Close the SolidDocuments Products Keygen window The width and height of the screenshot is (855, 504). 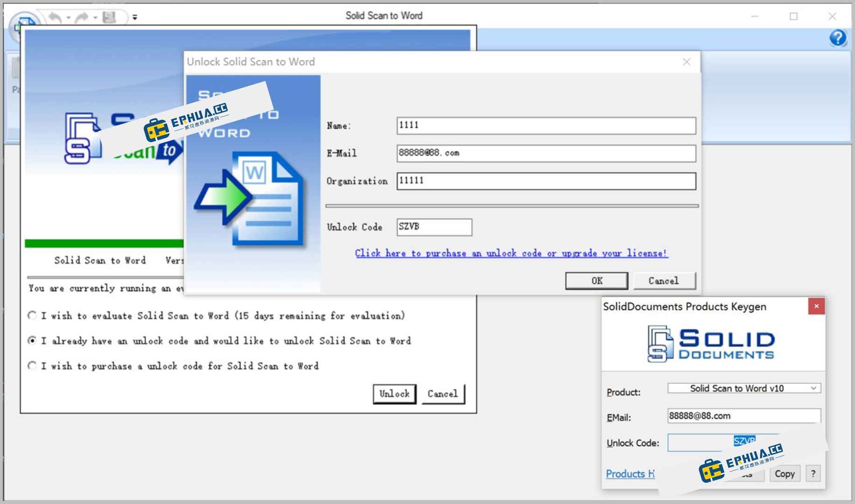tap(816, 306)
